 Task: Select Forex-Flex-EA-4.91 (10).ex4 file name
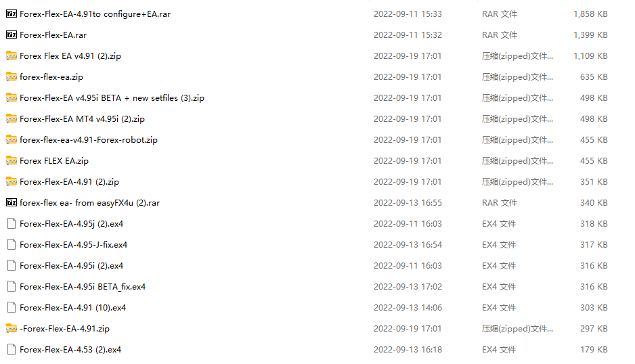pos(72,308)
